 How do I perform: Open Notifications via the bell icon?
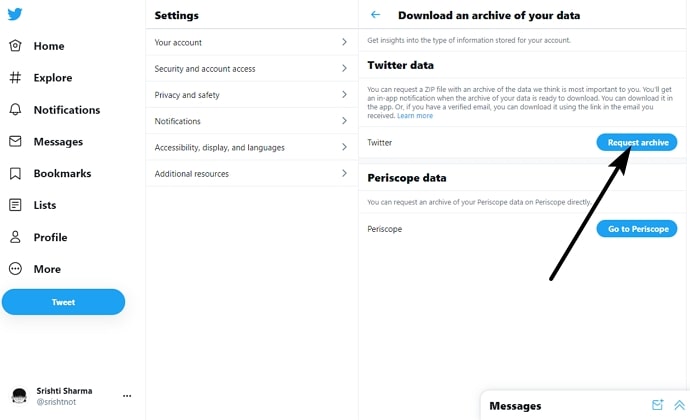(15, 109)
